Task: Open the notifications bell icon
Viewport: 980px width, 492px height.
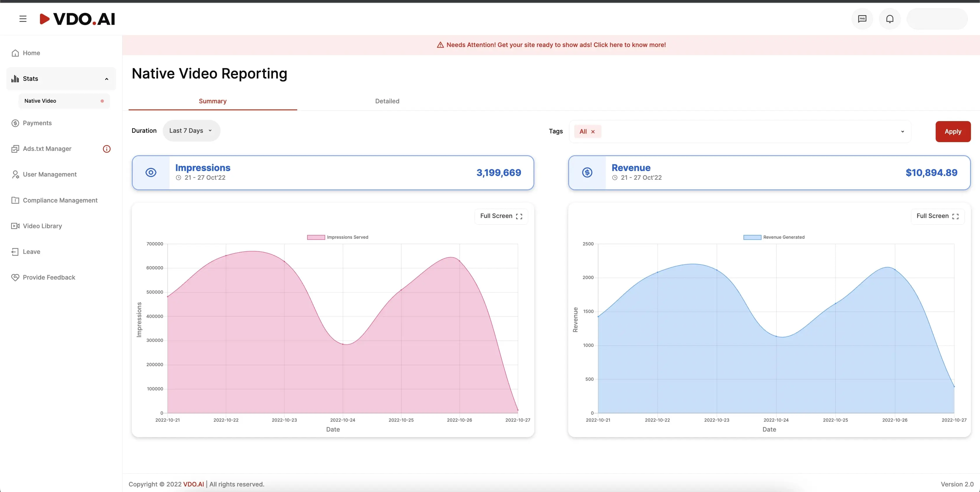Action: coord(890,19)
